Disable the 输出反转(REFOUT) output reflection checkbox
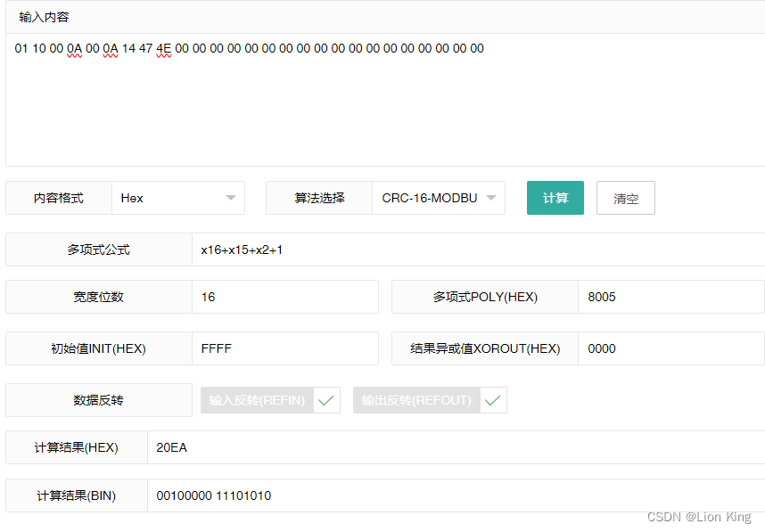The image size is (765, 532). point(493,400)
